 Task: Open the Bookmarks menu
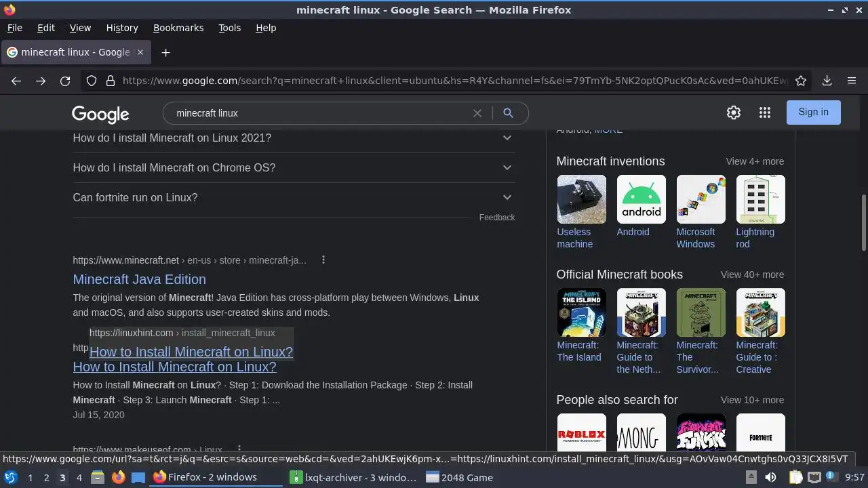click(x=178, y=28)
